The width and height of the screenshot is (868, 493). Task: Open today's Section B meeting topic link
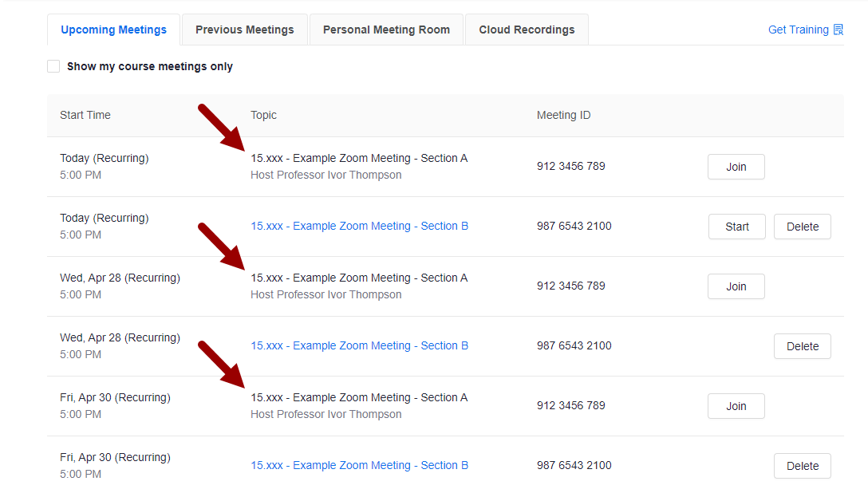point(360,226)
